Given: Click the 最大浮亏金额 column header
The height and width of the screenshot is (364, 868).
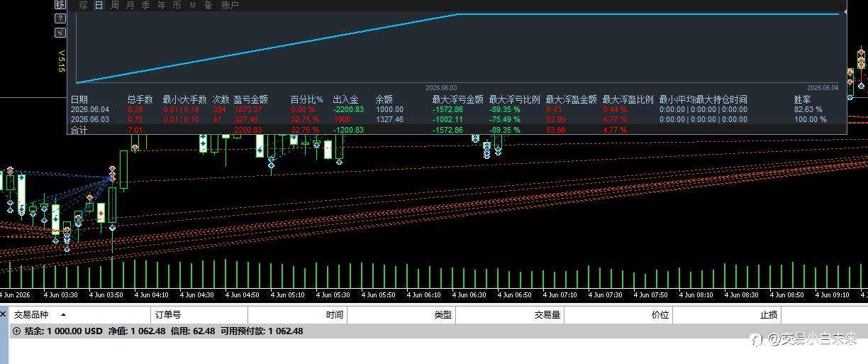Looking at the screenshot, I should (457, 100).
